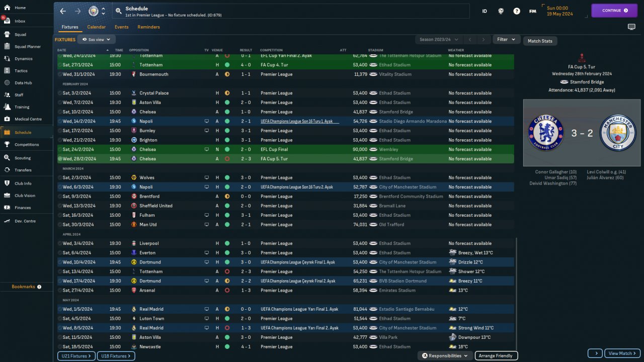Go forward with the right arrow
The height and width of the screenshot is (362, 644).
[x=77, y=11]
